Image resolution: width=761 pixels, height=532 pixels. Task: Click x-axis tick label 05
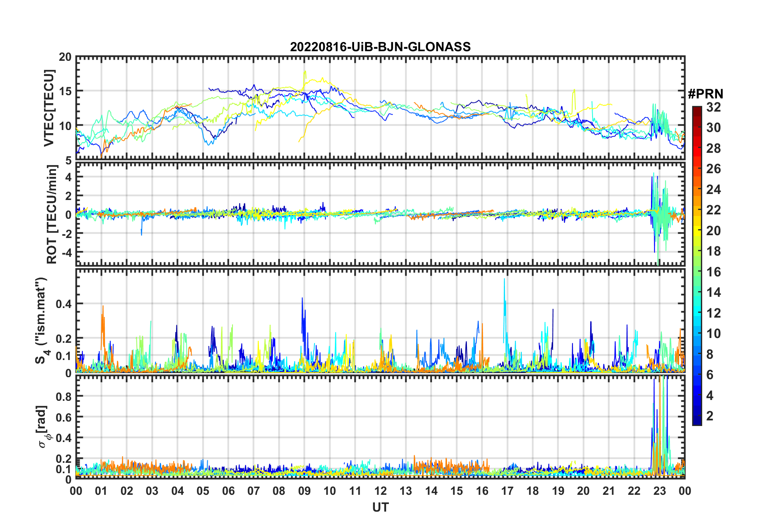tap(203, 491)
